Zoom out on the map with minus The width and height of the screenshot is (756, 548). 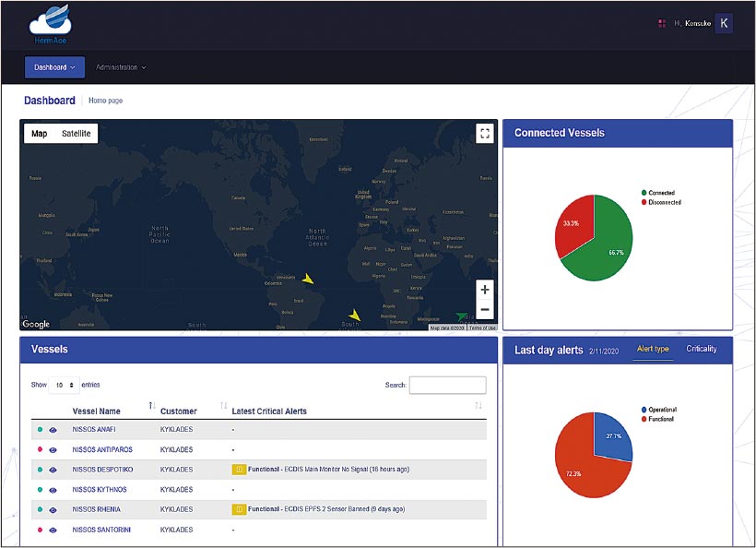[485, 310]
